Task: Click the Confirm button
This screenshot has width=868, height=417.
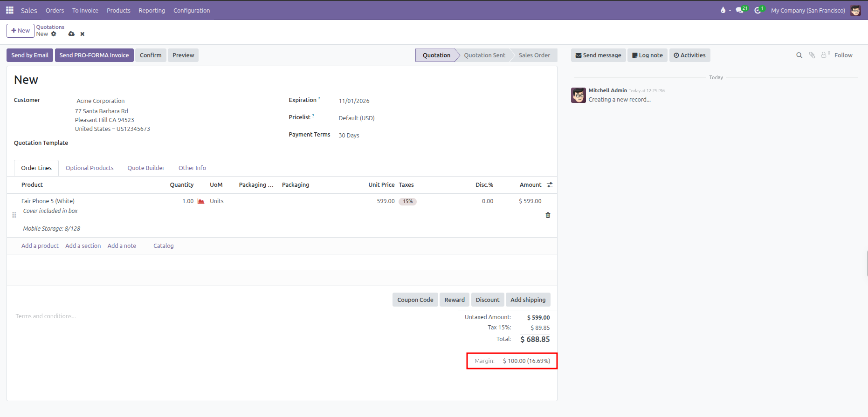Action: point(151,55)
